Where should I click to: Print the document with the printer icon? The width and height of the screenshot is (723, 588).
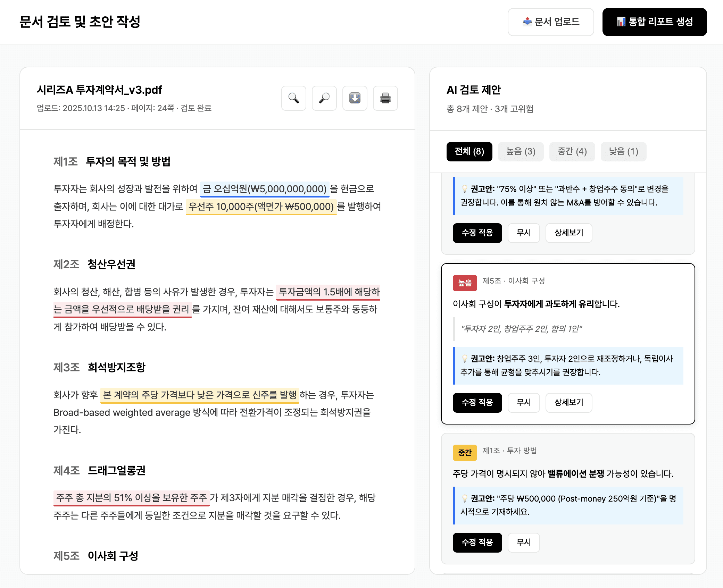tap(385, 98)
